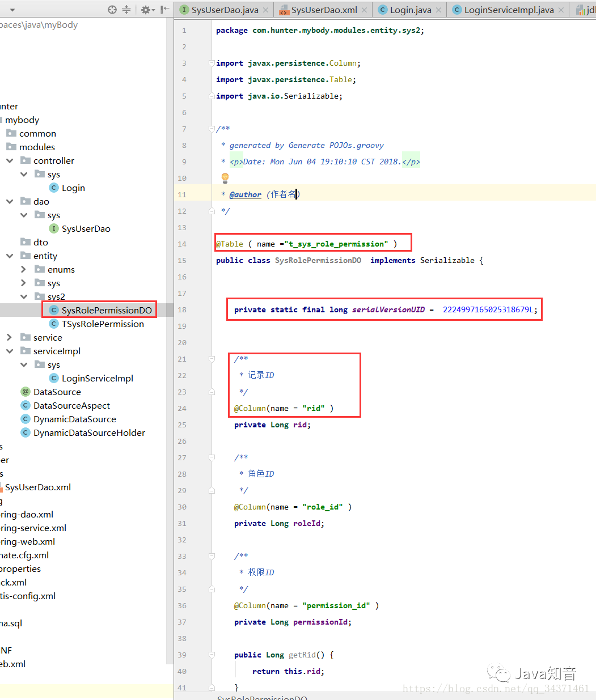596x700 pixels.
Task: Expand the enums folder
Action: pyautogui.click(x=24, y=270)
